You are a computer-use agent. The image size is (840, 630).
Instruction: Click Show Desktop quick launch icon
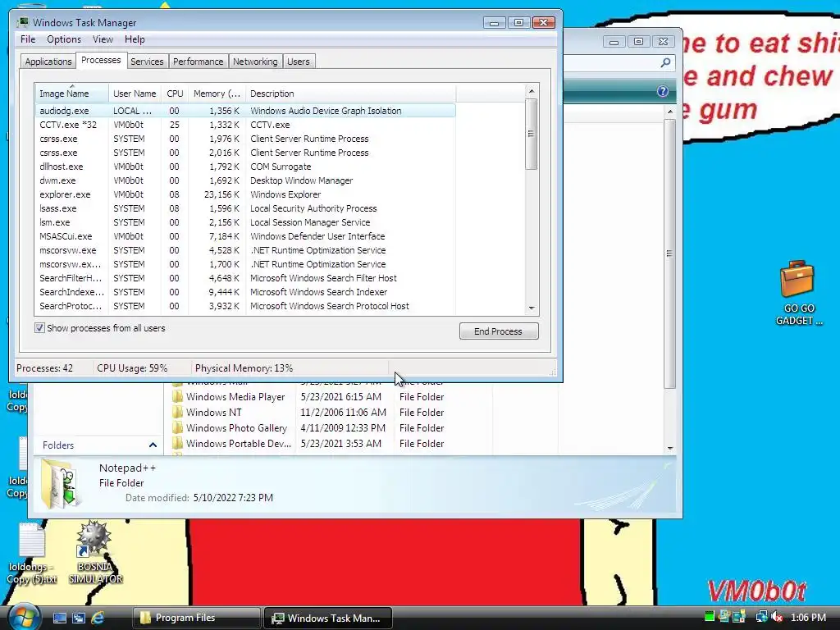59,618
